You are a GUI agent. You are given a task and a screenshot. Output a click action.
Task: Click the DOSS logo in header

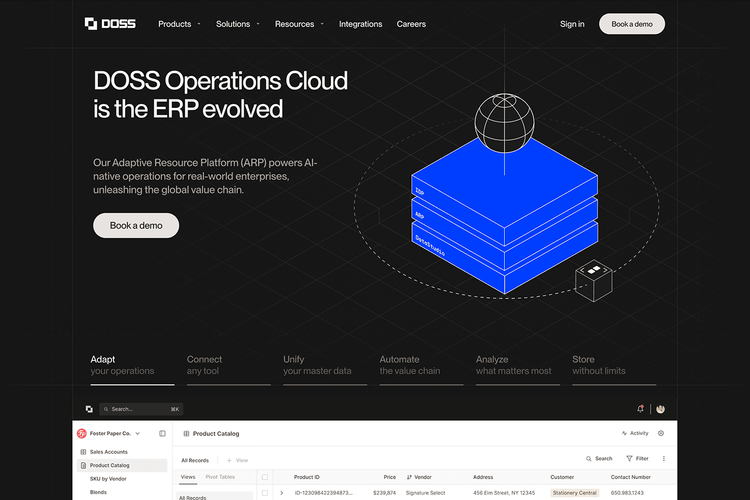click(110, 23)
